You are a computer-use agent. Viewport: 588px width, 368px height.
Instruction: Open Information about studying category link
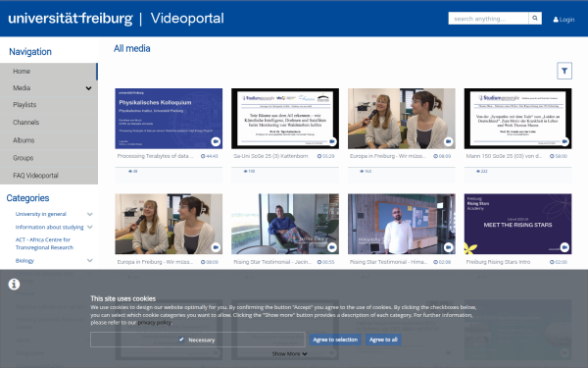click(x=50, y=228)
